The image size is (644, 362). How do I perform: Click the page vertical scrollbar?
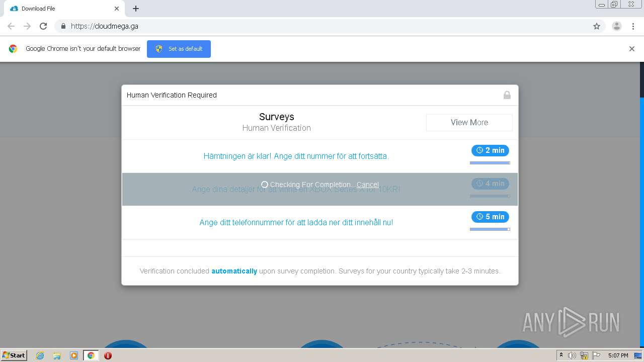coord(641,204)
